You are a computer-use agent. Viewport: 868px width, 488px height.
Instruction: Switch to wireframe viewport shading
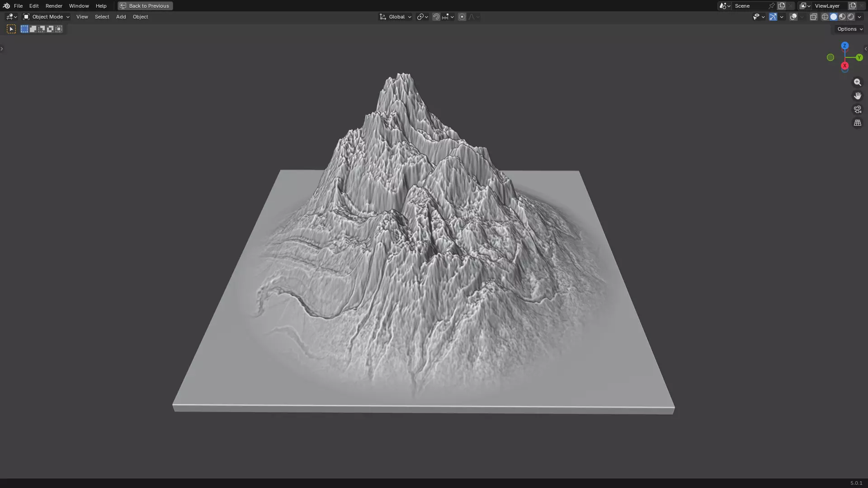click(825, 17)
